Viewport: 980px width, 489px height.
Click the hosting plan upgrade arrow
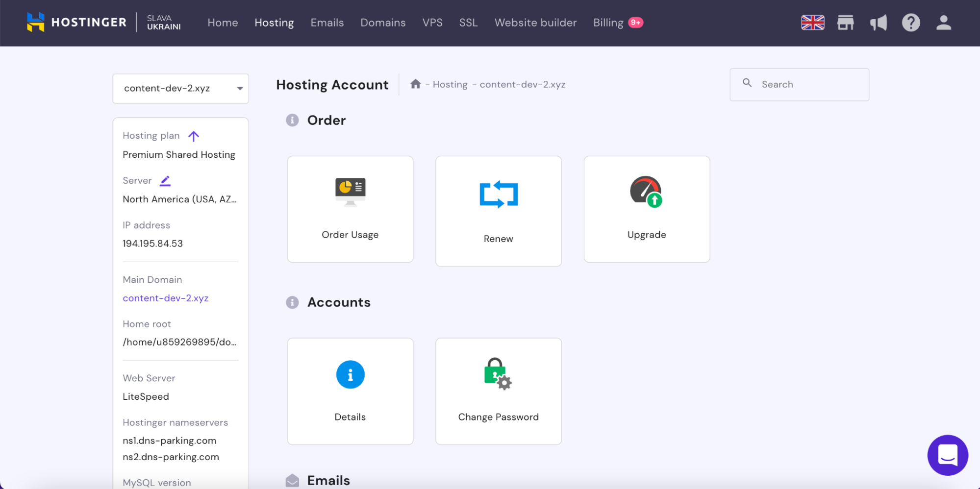point(194,136)
